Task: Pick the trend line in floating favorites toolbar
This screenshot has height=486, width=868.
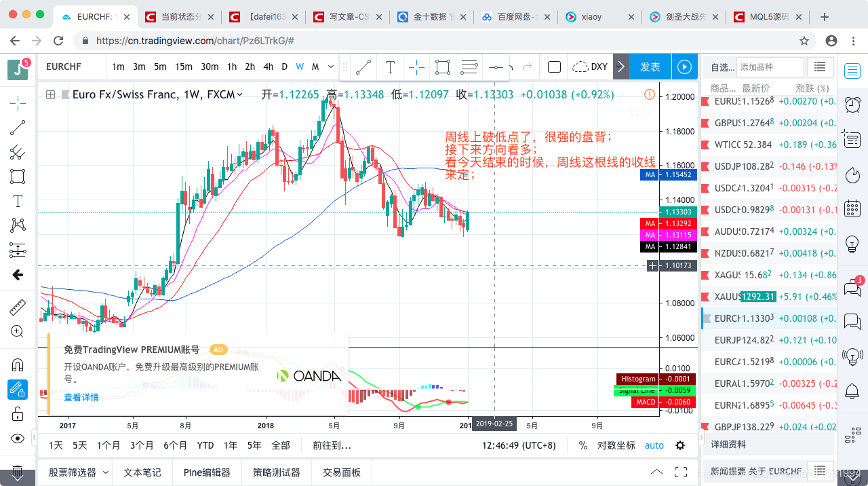Action: (363, 67)
